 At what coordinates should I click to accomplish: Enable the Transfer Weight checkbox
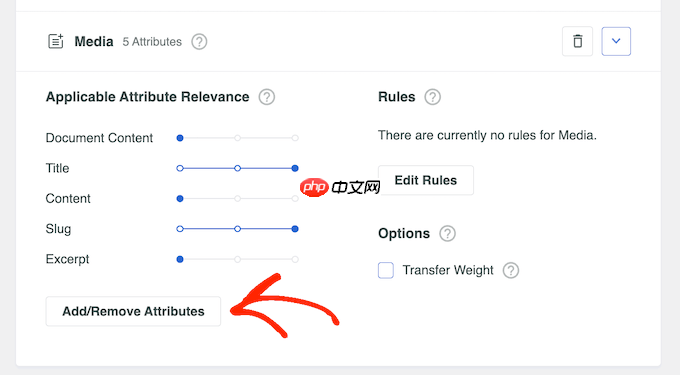tap(386, 270)
